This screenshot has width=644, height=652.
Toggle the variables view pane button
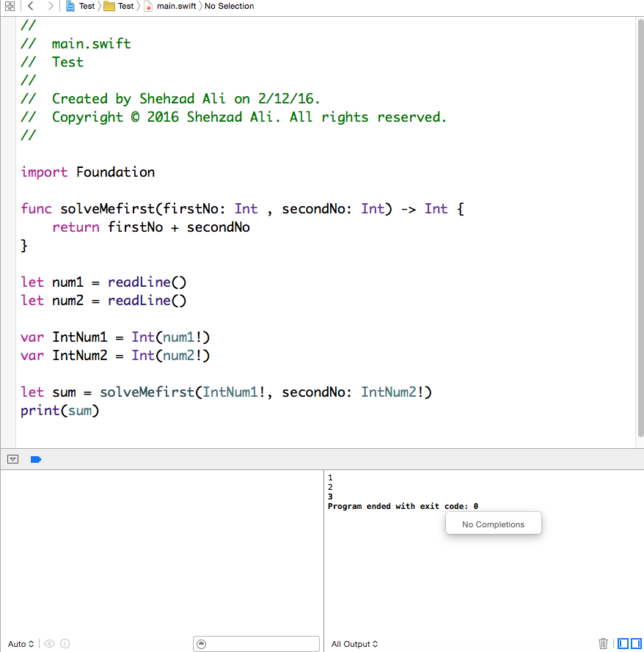coord(623,644)
